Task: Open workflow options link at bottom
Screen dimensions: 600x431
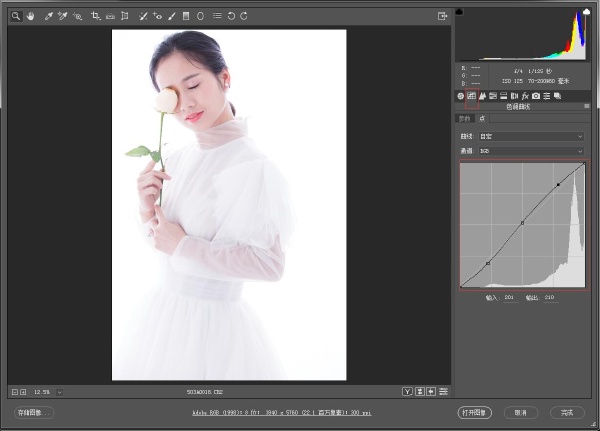Action: coord(281,413)
